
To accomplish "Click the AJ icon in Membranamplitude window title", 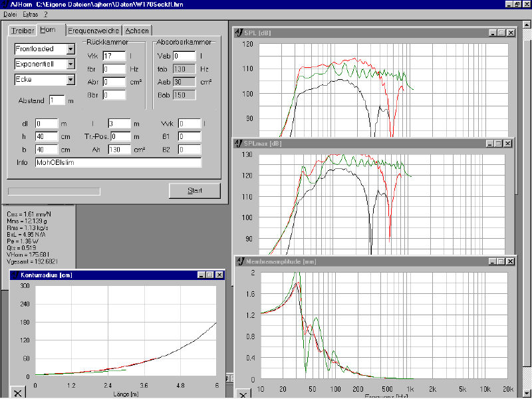I will (240, 260).
